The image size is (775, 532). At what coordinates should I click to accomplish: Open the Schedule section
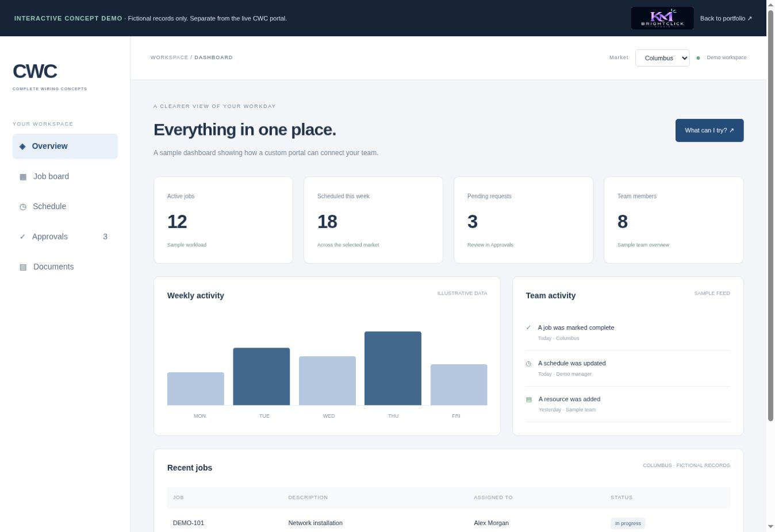click(x=65, y=206)
